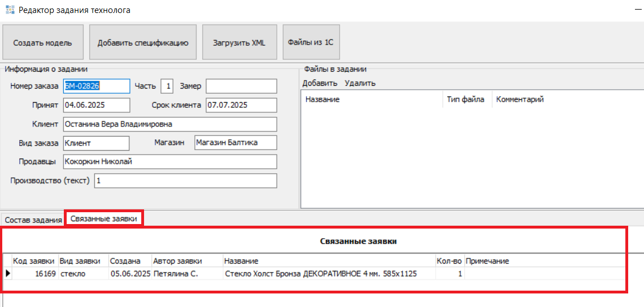Image resolution: width=644 pixels, height=307 pixels.
Task: Focus the "Номер заказа" field
Action: [x=96, y=86]
